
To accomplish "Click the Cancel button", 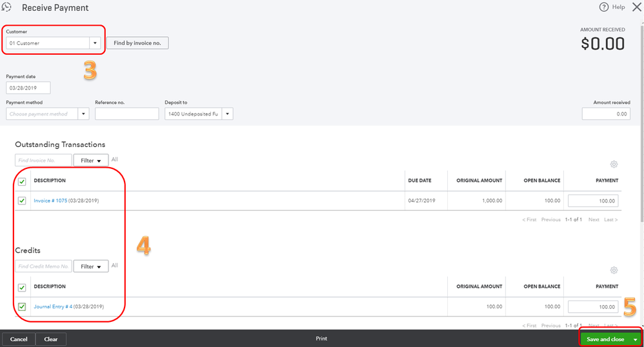I will pyautogui.click(x=19, y=339).
